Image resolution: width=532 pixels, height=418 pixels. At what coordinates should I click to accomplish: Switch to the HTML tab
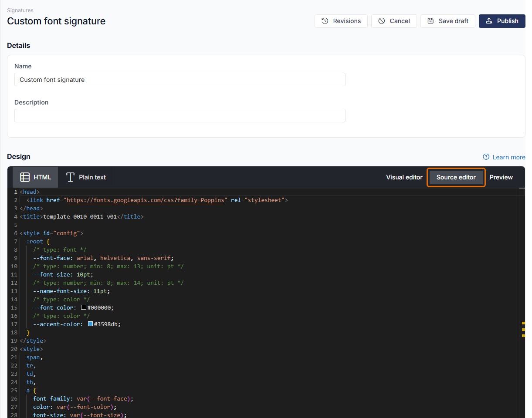point(35,177)
